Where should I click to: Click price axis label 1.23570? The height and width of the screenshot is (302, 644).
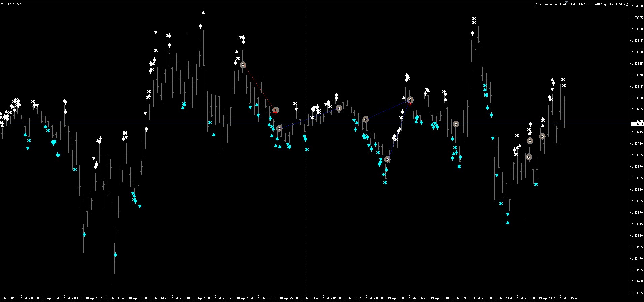click(x=637, y=212)
